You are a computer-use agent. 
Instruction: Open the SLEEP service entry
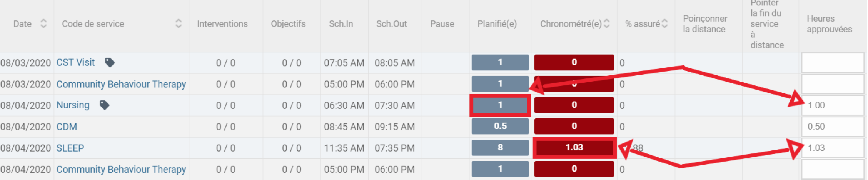pos(70,148)
